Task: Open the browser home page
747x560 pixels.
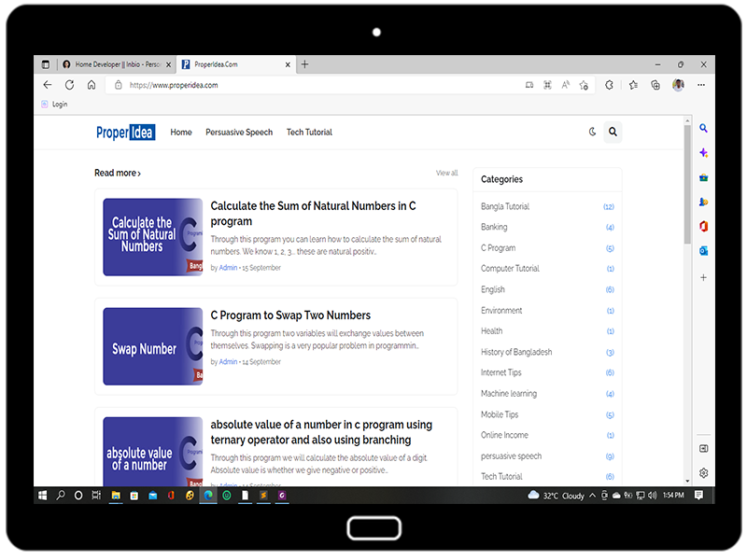Action: coord(92,85)
